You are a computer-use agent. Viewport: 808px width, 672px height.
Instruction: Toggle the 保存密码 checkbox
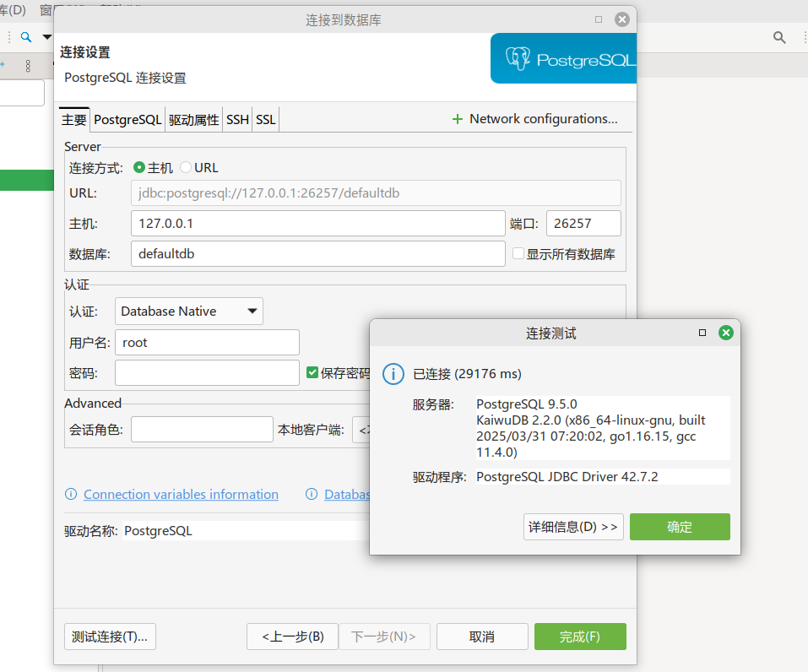[x=312, y=372]
